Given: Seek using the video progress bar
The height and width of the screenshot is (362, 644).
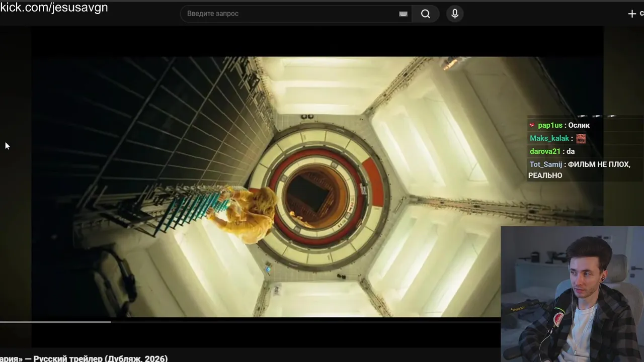Looking at the screenshot, I should pyautogui.click(x=250, y=322).
